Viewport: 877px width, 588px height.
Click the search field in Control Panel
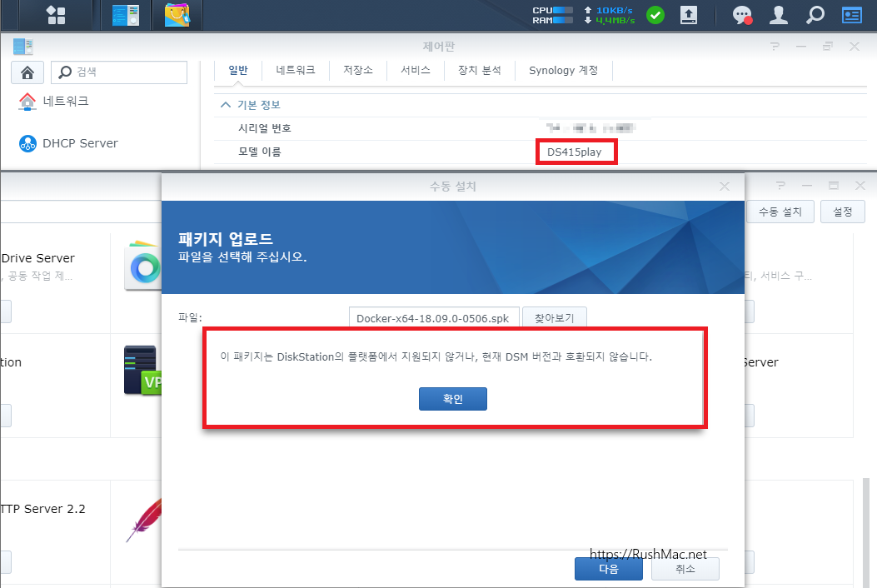pyautogui.click(x=119, y=72)
